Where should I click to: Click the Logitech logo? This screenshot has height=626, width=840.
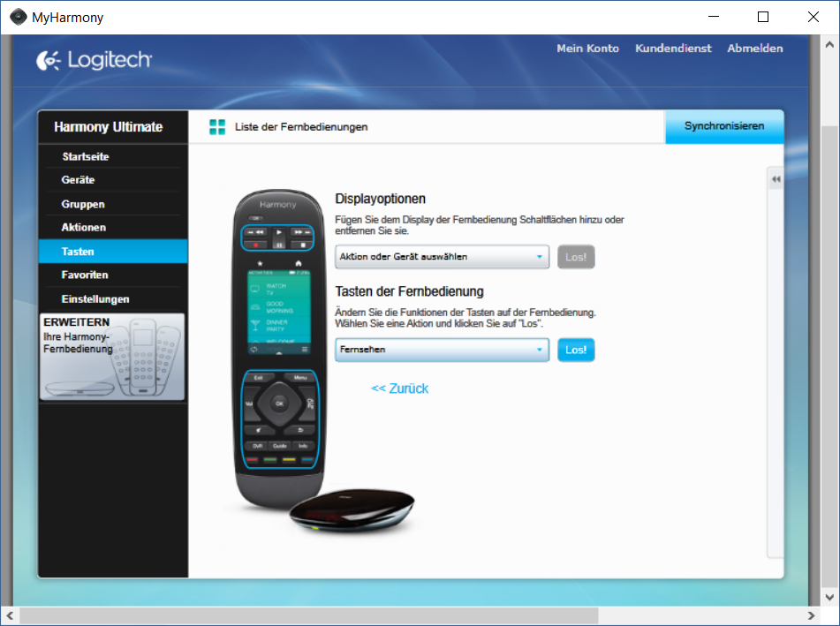pos(95,60)
